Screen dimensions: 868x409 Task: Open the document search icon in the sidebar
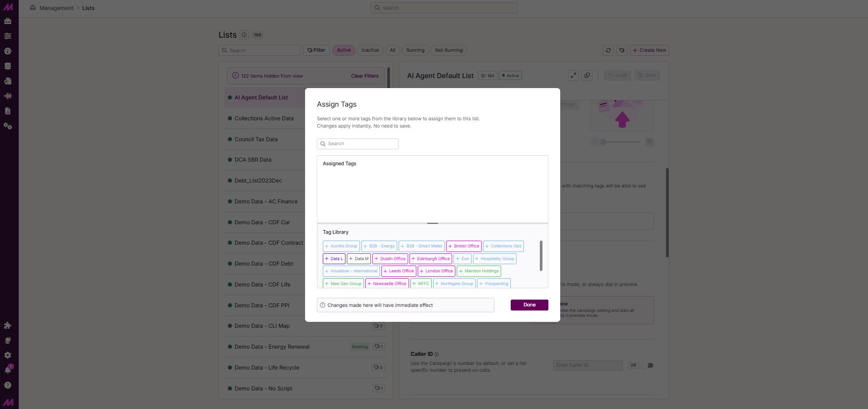tap(8, 81)
